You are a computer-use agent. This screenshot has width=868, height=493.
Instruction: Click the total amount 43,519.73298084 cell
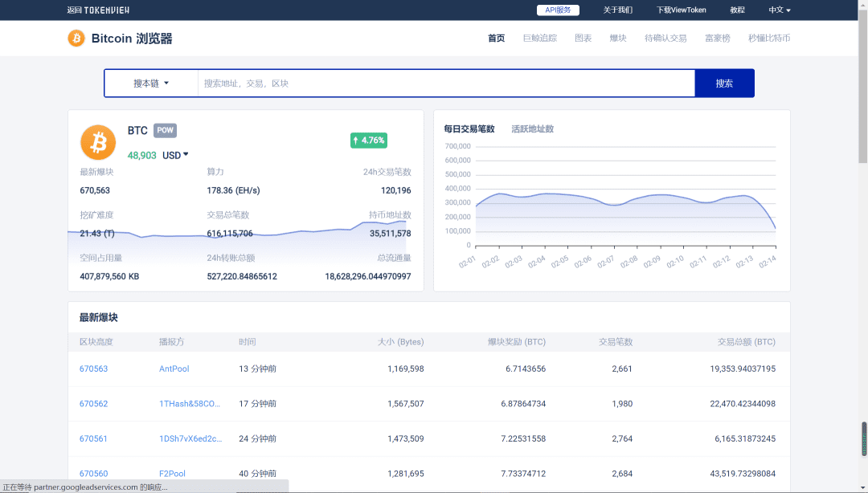point(743,474)
